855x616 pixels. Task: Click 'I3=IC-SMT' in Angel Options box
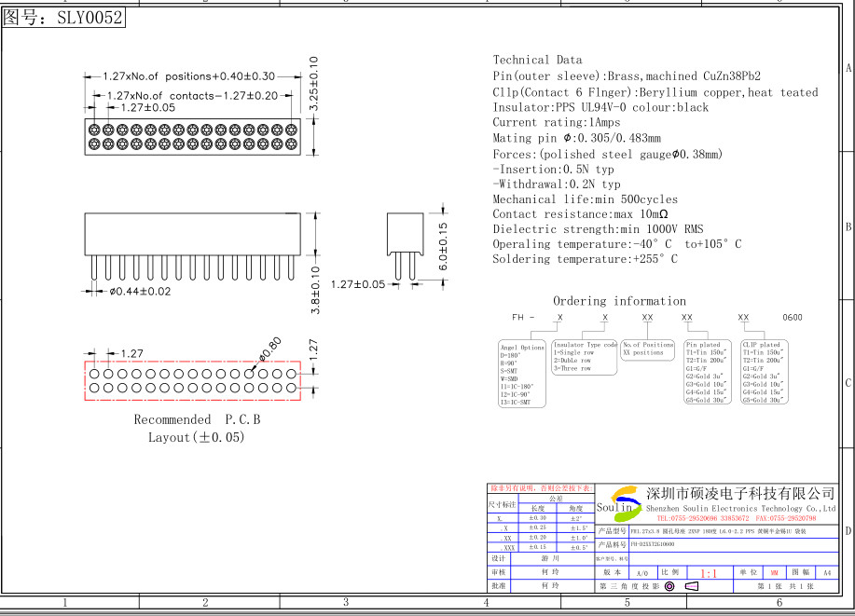click(515, 403)
